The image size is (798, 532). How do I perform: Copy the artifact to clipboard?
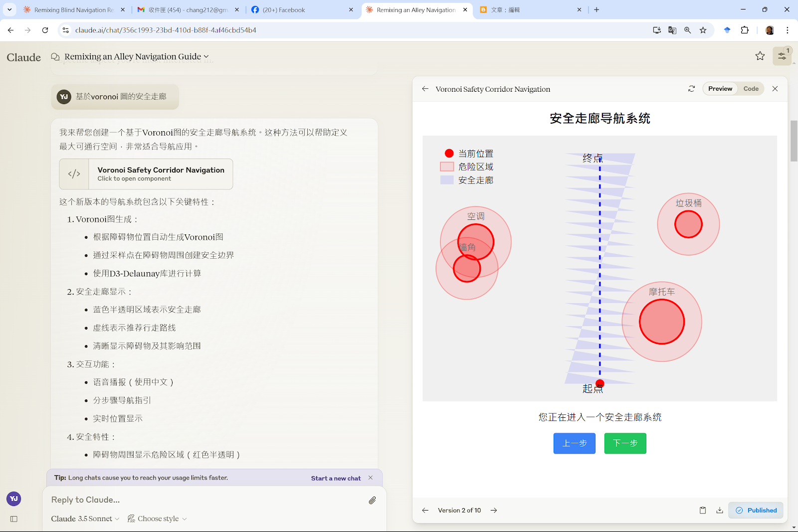pos(703,510)
